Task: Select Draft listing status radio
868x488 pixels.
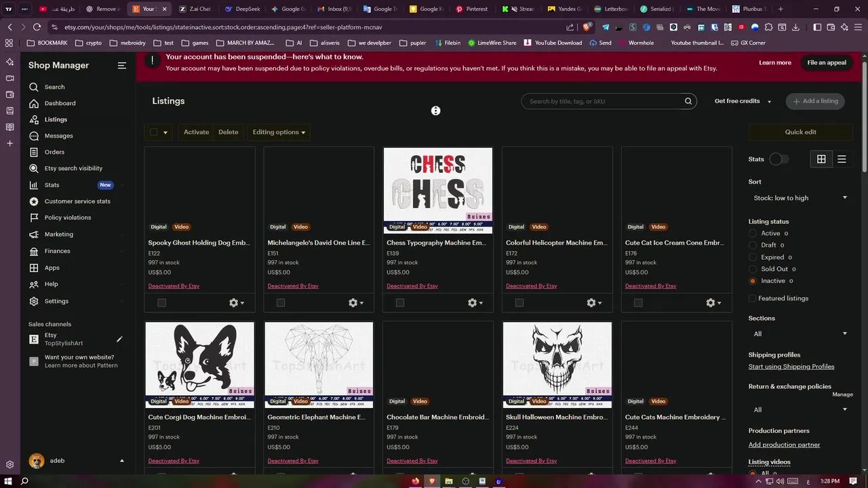Action: tap(753, 245)
